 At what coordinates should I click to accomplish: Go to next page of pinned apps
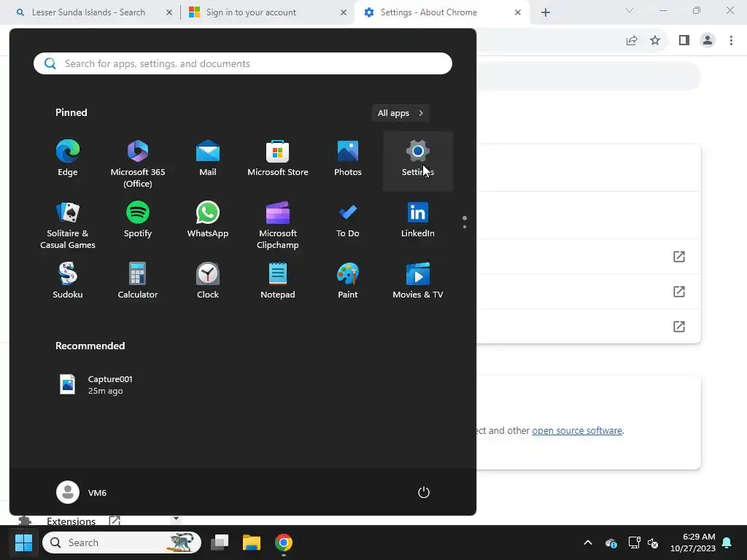coord(465,226)
